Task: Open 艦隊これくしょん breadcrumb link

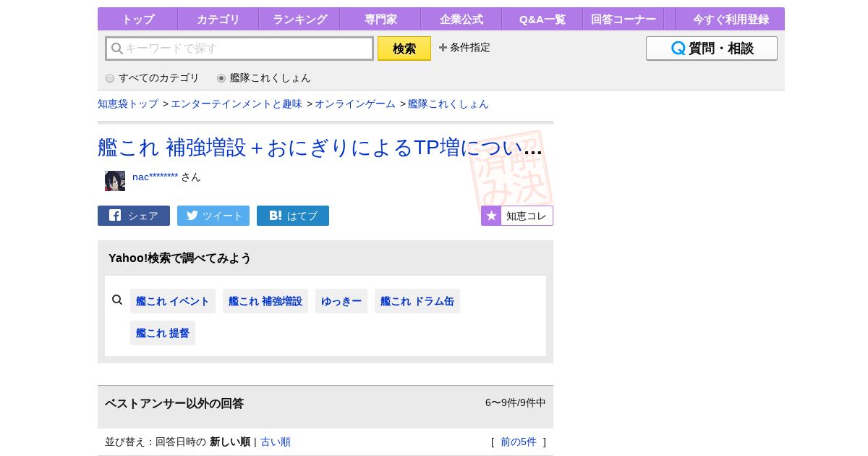Action: [x=448, y=104]
